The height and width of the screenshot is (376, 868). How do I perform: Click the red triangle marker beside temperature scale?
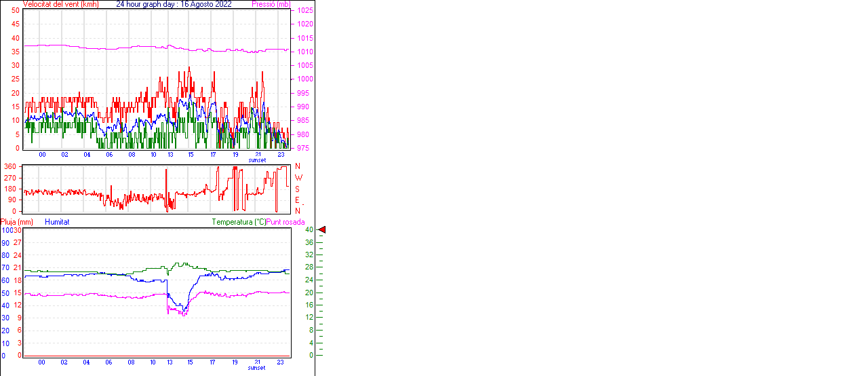322,230
